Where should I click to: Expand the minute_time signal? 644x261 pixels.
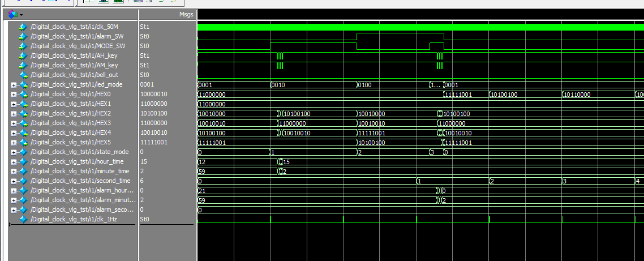(x=14, y=172)
